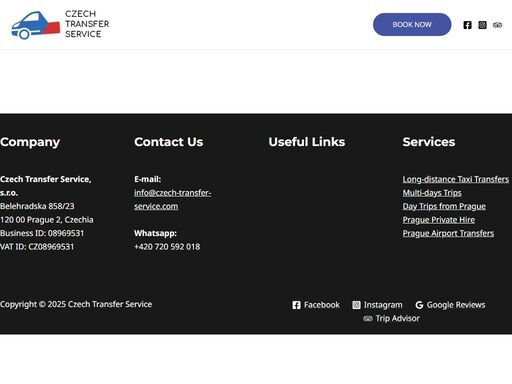
Task: Open TripAdvisor icon in the header
Action: pos(497,25)
